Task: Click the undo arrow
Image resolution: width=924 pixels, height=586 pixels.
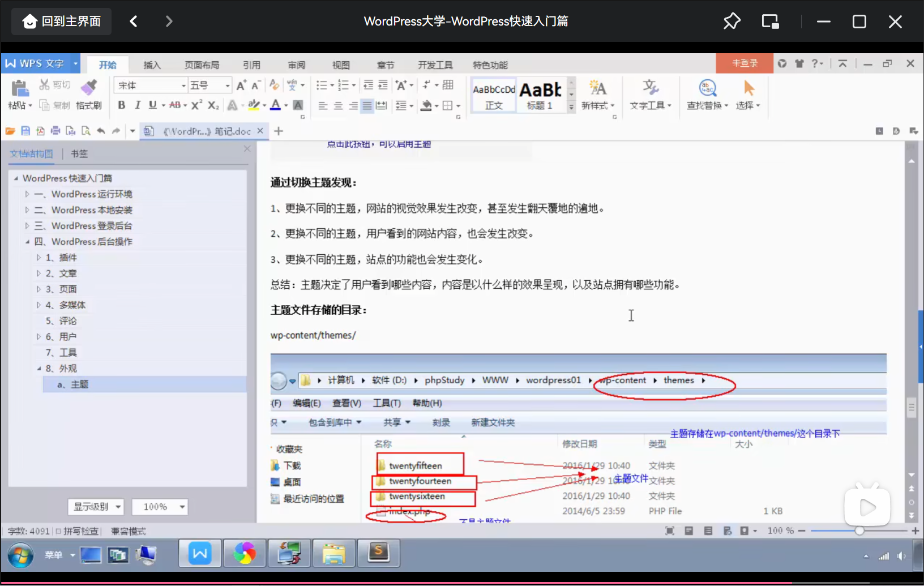Action: pos(101,131)
